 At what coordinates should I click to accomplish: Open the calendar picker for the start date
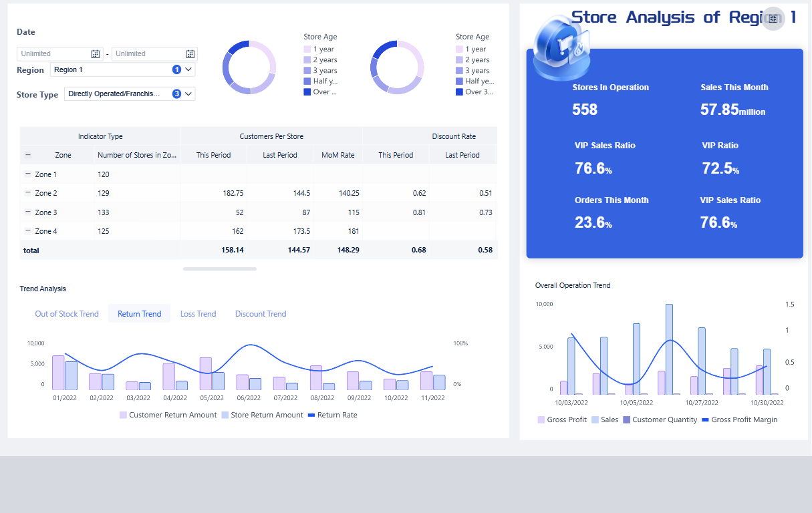pos(96,53)
